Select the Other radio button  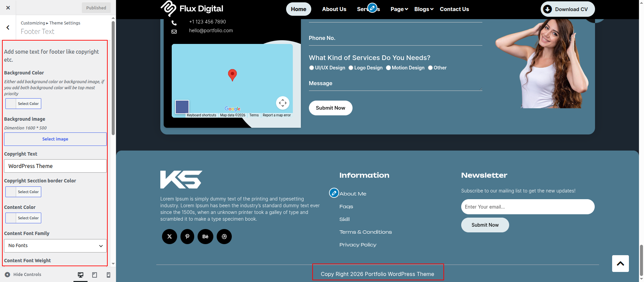(430, 68)
